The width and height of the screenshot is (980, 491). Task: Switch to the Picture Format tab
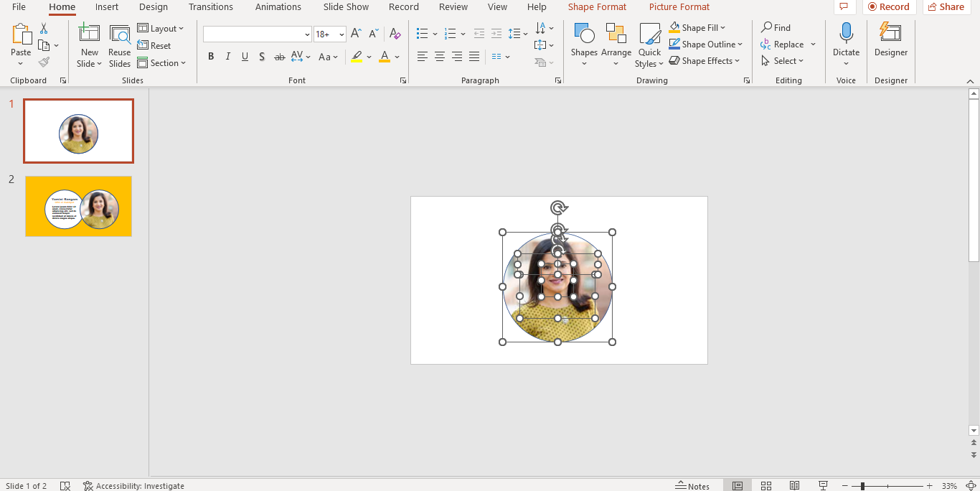[x=679, y=6]
